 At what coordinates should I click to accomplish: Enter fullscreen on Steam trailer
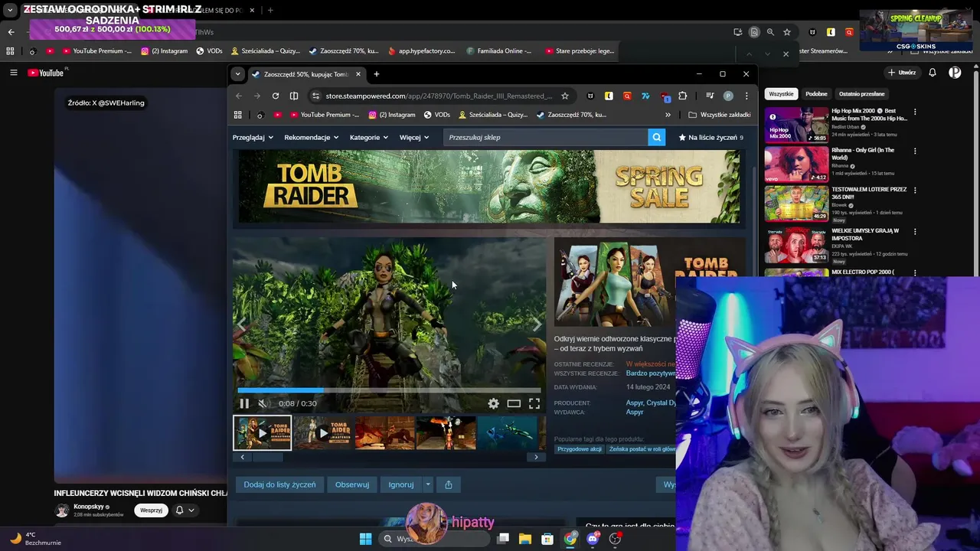(534, 403)
